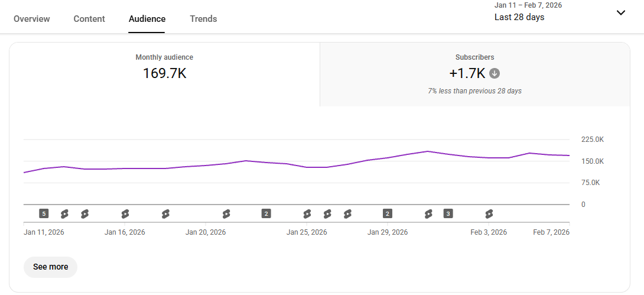This screenshot has height=295, width=644.
Task: Open the first badge showing 2 videos
Action: pos(266,213)
